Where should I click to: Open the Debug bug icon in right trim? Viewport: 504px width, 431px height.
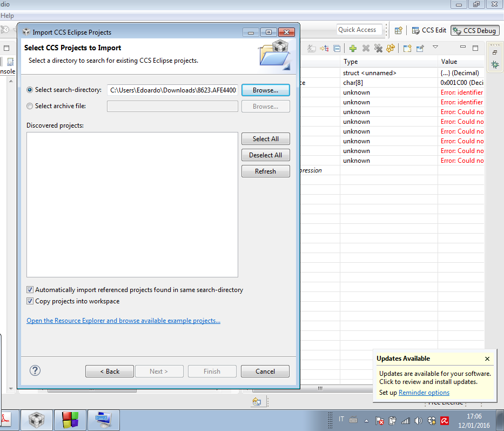click(495, 64)
